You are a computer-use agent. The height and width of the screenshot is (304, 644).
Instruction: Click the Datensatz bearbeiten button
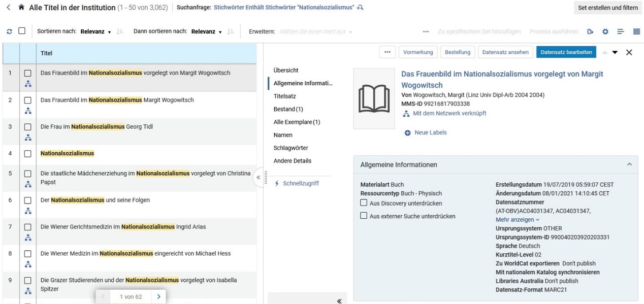(x=566, y=52)
